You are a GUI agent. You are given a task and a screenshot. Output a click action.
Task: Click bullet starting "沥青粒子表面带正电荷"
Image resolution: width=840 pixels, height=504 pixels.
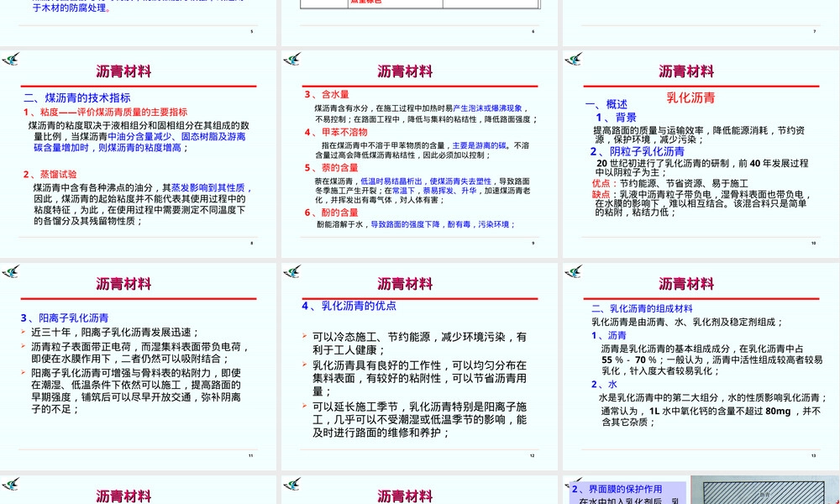(140, 353)
